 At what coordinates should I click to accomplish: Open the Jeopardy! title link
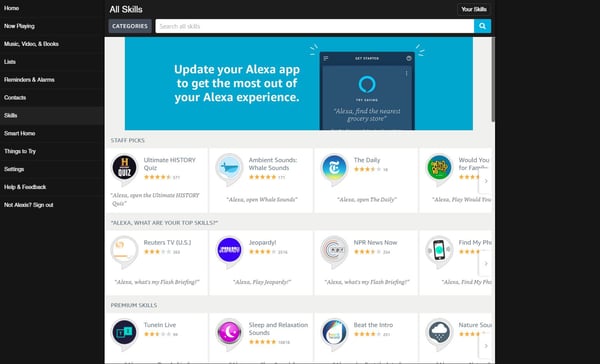pos(262,242)
